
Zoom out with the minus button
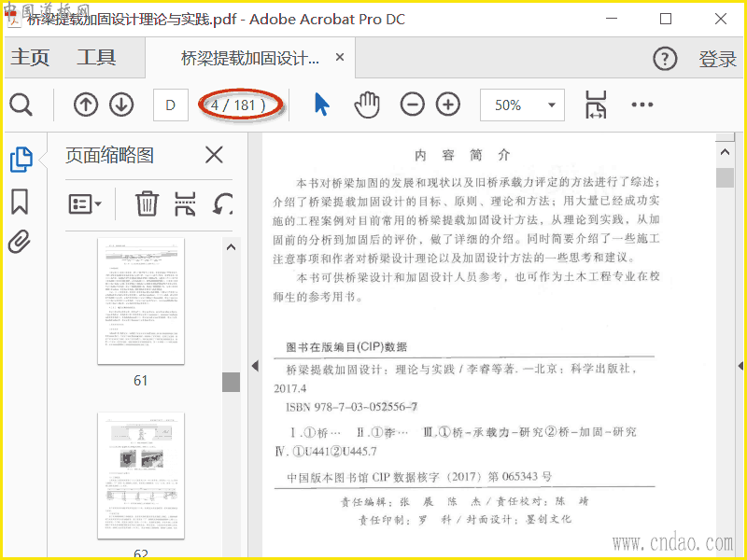(x=412, y=105)
